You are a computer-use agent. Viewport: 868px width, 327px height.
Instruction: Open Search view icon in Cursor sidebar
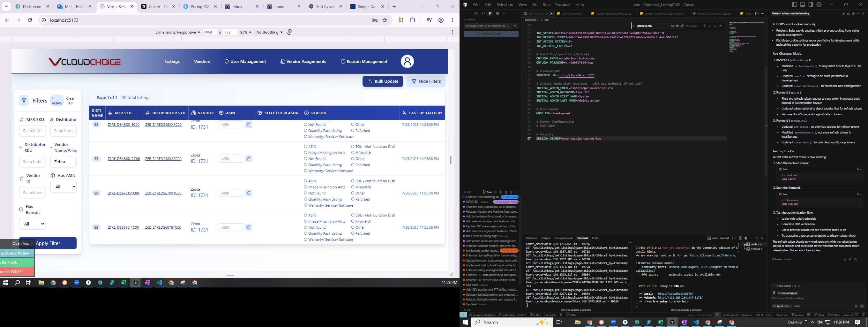483,13
